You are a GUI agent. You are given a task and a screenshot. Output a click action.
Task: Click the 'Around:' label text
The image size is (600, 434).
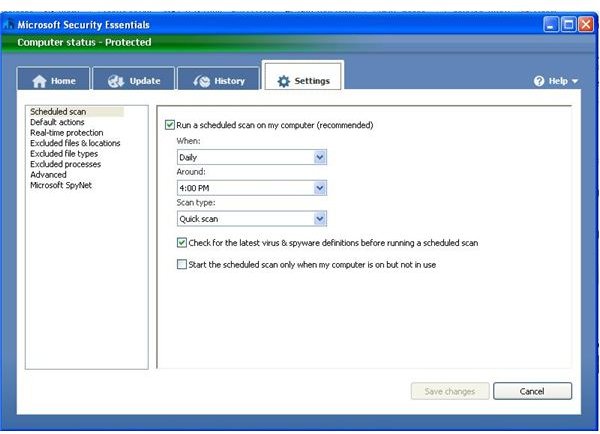[191, 172]
